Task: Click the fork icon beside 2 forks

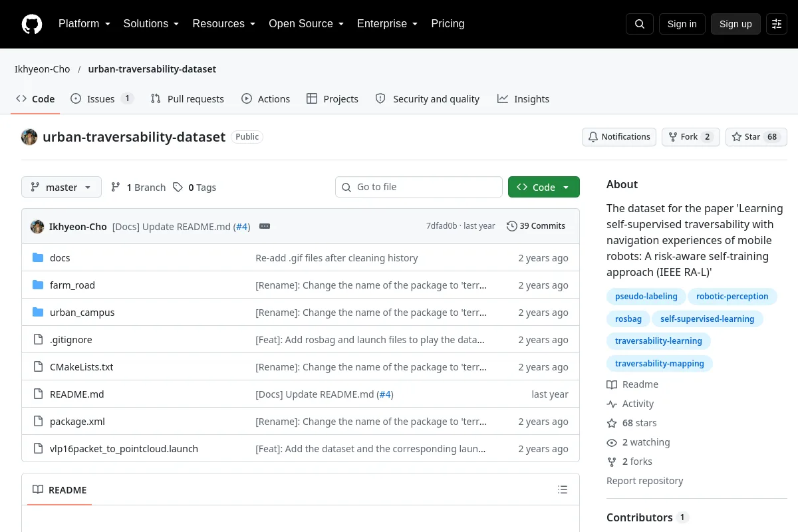Action: (x=612, y=462)
